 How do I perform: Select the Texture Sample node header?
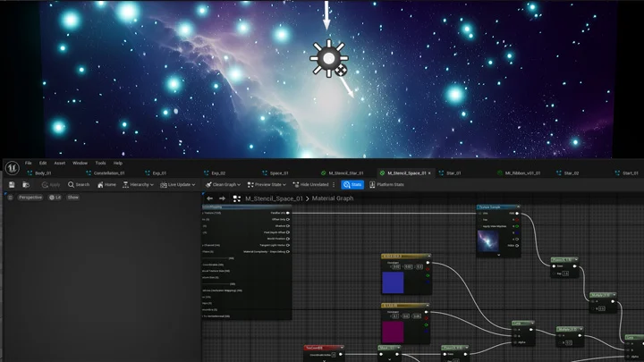[x=498, y=207]
